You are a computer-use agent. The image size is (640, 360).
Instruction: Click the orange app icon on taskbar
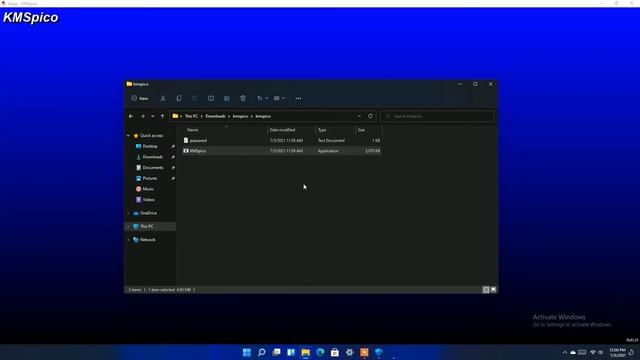pos(364,352)
